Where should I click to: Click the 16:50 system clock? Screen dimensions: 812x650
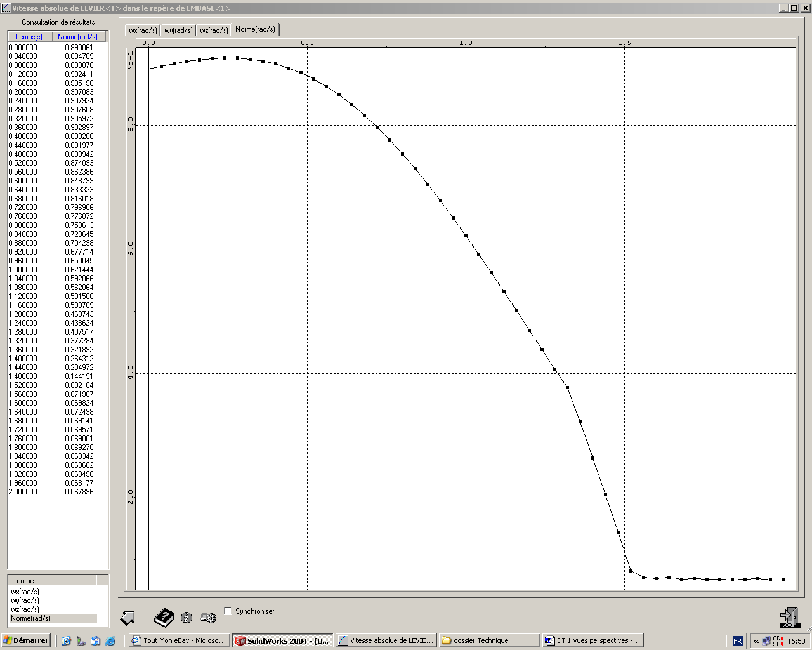(x=796, y=641)
